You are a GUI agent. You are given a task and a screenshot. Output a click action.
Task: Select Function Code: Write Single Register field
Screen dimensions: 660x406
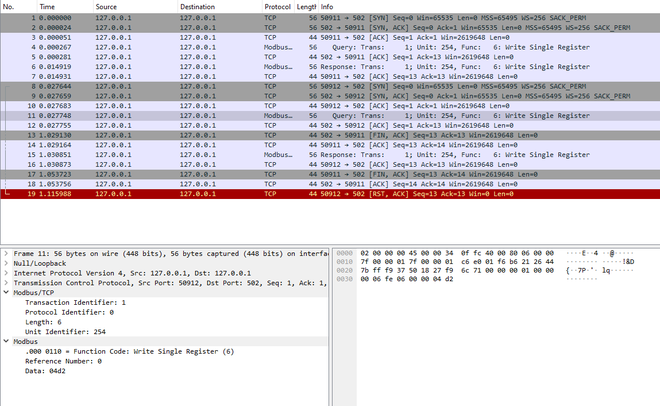(129, 351)
